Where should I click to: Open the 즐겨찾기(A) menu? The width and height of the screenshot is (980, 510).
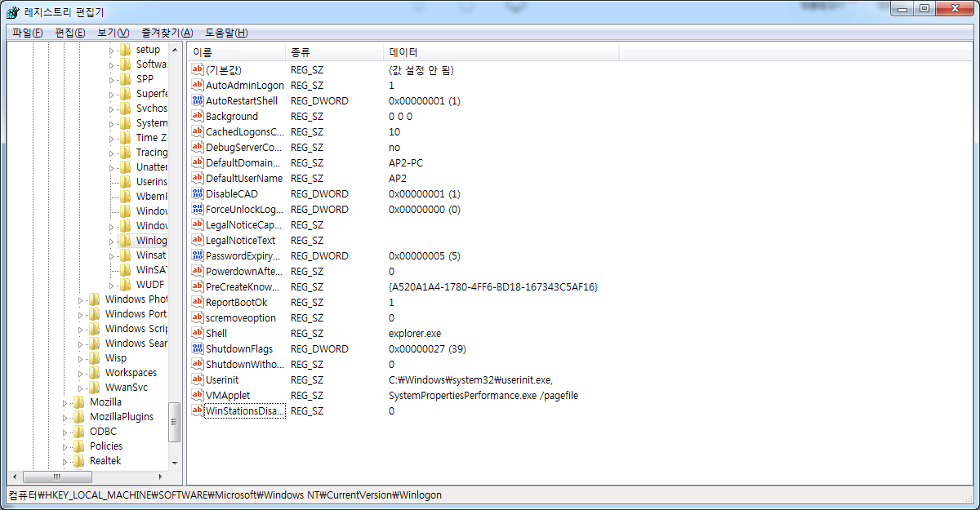[167, 33]
